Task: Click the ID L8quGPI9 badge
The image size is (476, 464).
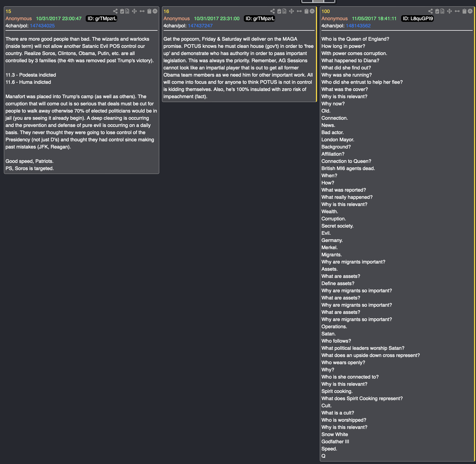Action: tap(417, 19)
